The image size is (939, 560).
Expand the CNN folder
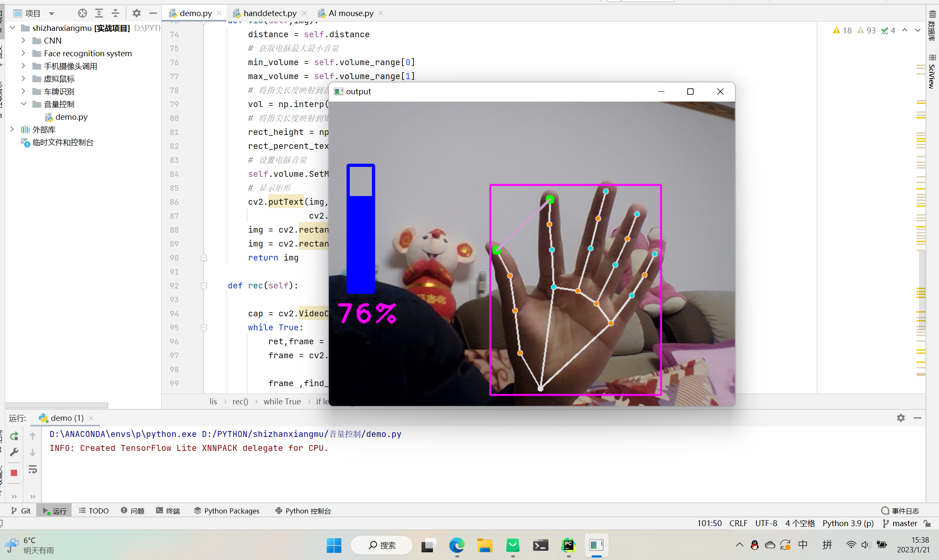24,41
